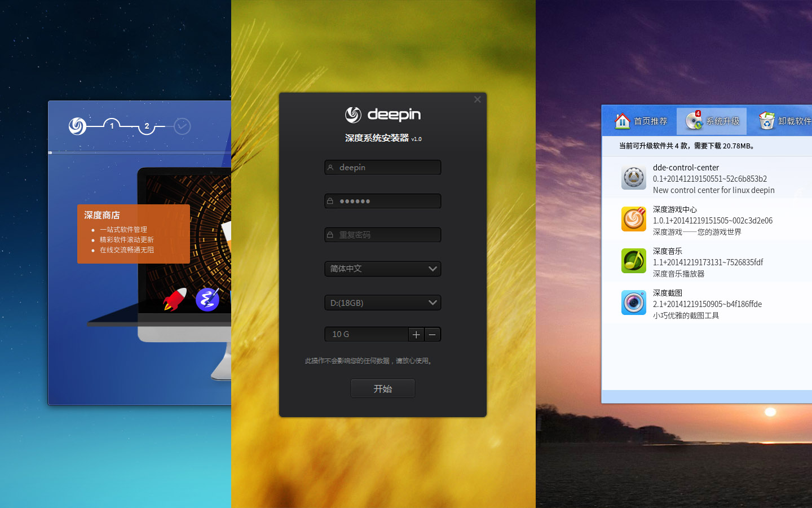The width and height of the screenshot is (812, 508).
Task: Click version 1.0.1+20141219151505~002c3d2e06 text
Action: tap(713, 221)
